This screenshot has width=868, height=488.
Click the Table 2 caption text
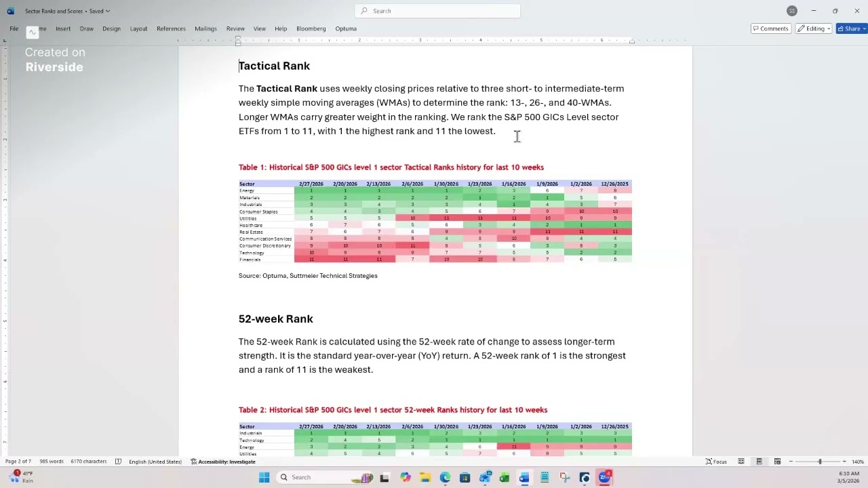tap(393, 410)
